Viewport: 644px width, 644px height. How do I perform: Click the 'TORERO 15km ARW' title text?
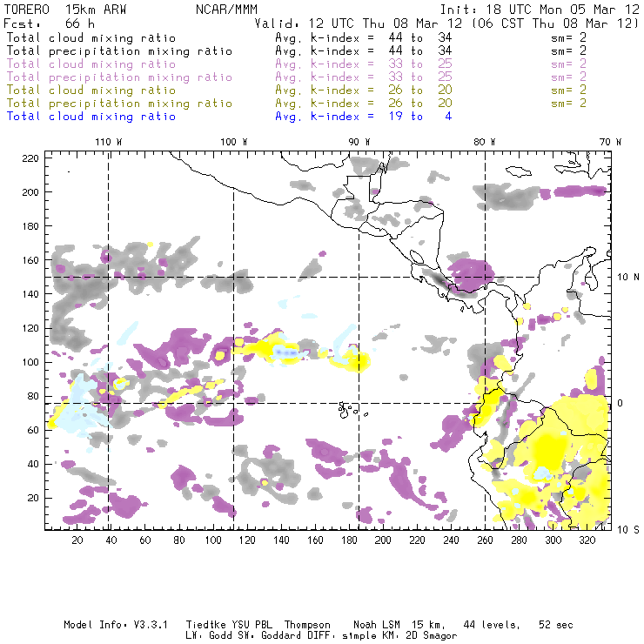[65, 10]
